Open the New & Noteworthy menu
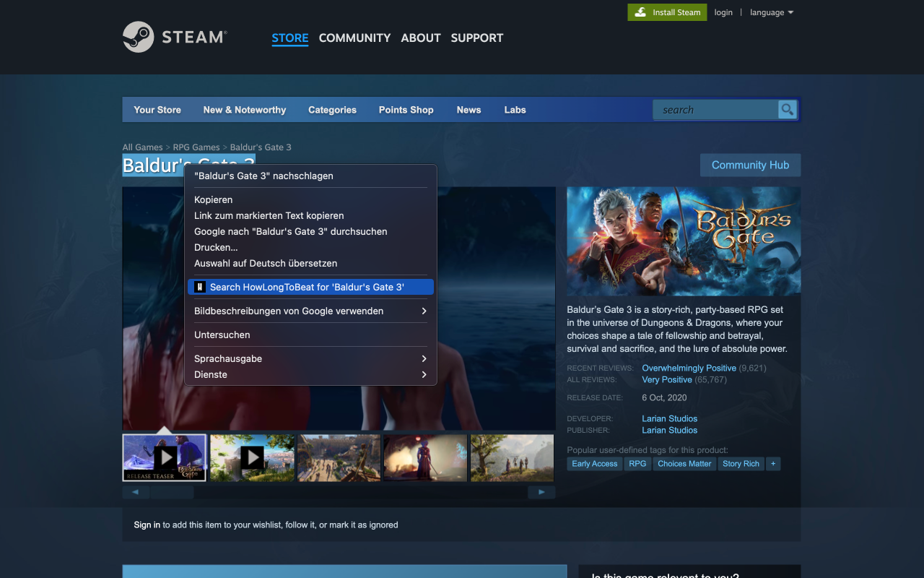 [x=245, y=110]
